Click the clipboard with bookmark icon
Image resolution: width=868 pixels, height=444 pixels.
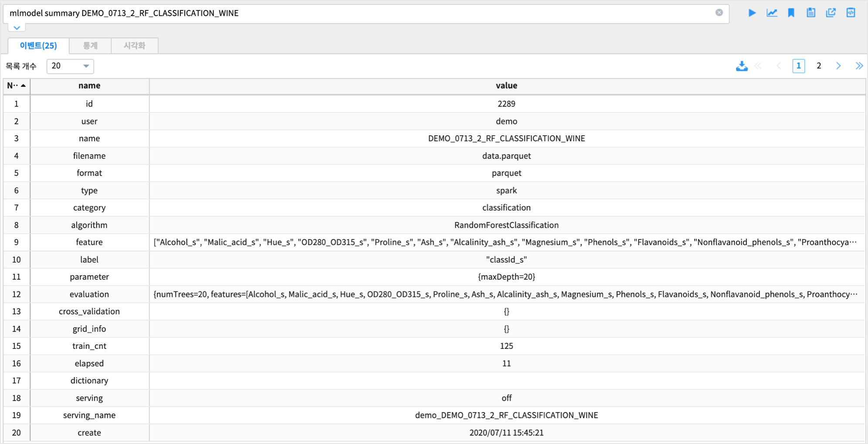[811, 13]
